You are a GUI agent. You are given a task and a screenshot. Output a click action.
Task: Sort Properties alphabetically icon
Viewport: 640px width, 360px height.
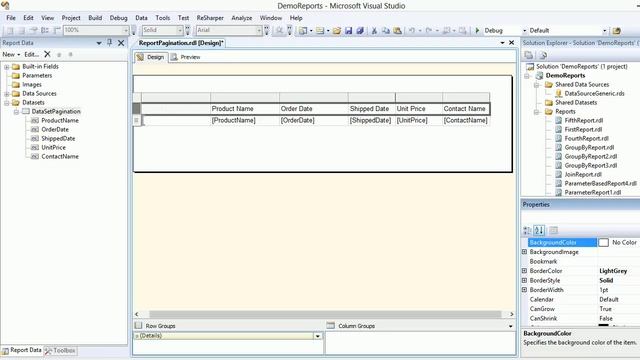click(539, 231)
